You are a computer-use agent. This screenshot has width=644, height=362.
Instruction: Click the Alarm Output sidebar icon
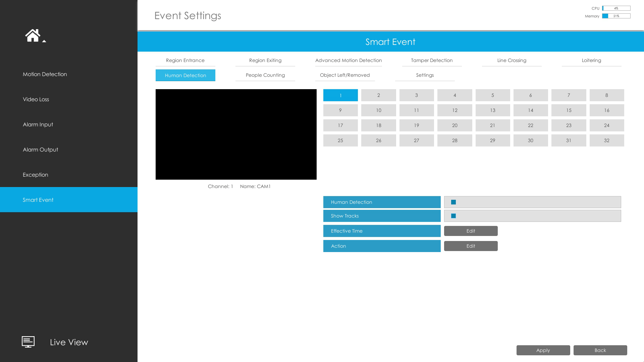pyautogui.click(x=40, y=149)
